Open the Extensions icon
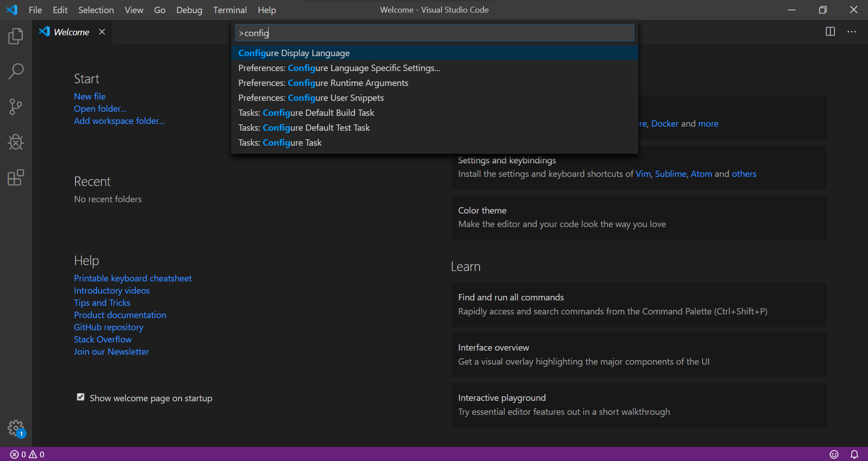 16,178
